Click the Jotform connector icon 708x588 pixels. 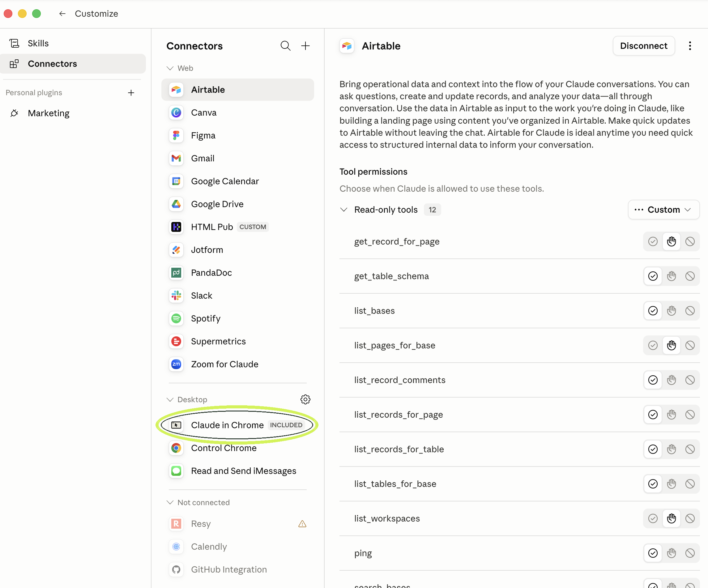[x=176, y=250]
